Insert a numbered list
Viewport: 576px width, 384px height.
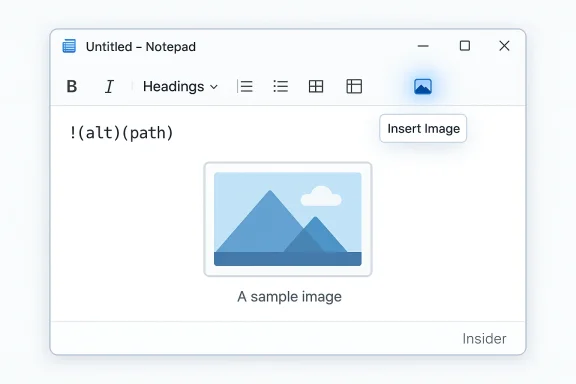pos(245,86)
